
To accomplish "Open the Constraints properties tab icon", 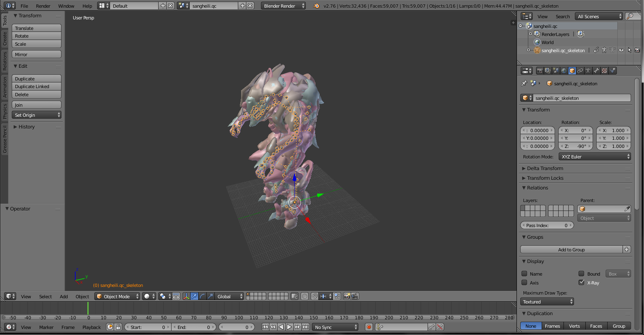I will coord(580,71).
